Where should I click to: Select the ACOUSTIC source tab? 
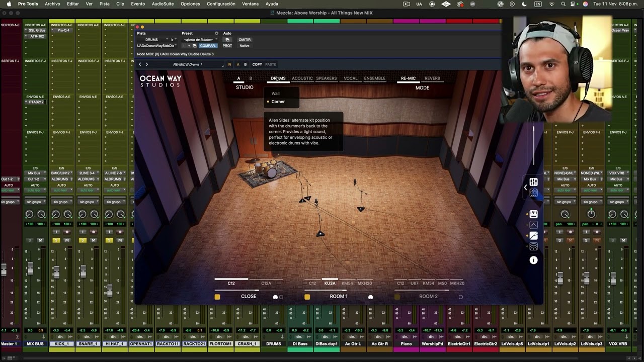point(302,78)
